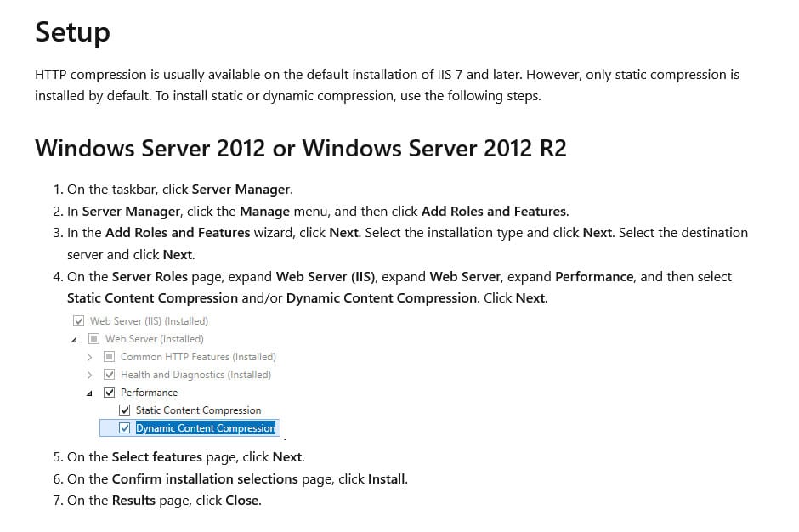
Task: Collapse the Web Server (Installed) tree node
Action: pos(76,340)
